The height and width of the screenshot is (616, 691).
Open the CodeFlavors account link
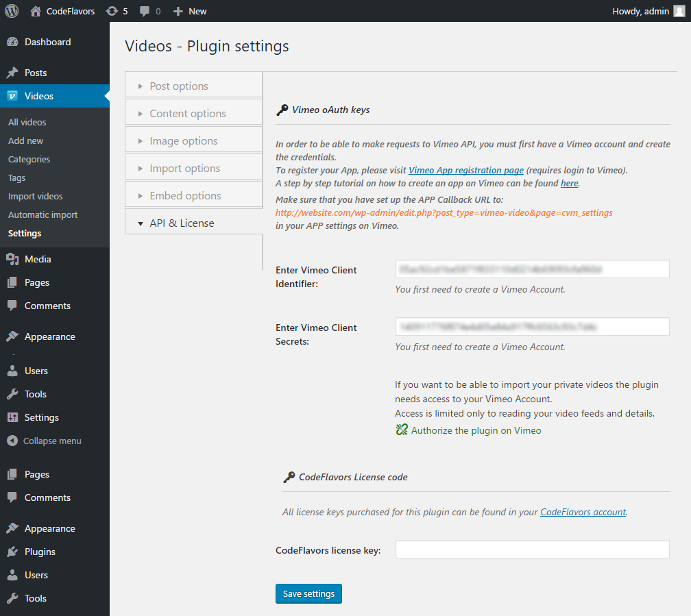[x=583, y=512]
